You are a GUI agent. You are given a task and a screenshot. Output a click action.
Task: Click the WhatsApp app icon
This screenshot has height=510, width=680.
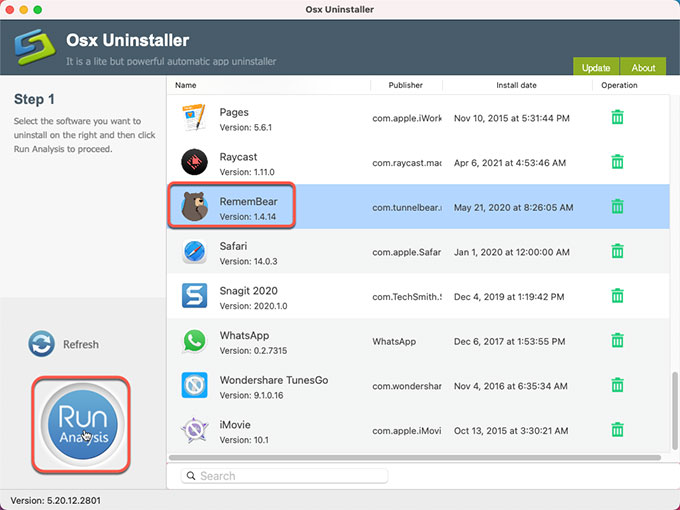click(194, 340)
